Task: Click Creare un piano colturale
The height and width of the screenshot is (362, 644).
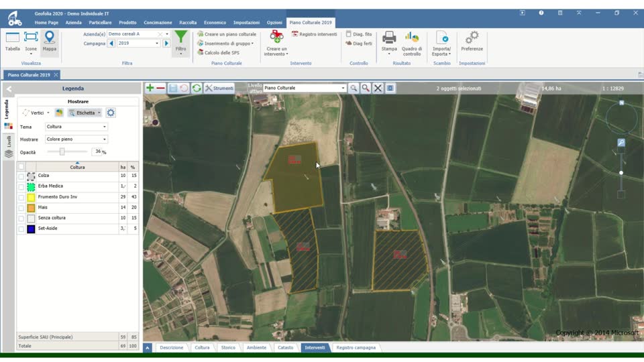Action: pos(227,34)
